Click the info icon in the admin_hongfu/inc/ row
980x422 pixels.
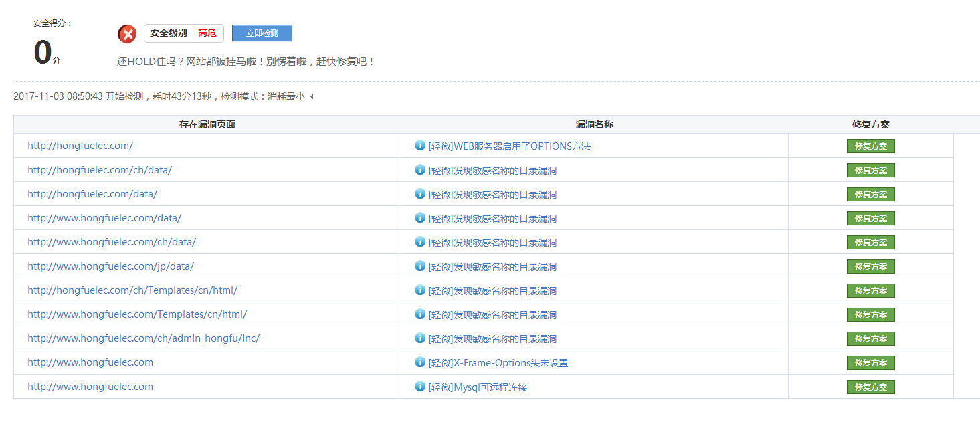(420, 338)
